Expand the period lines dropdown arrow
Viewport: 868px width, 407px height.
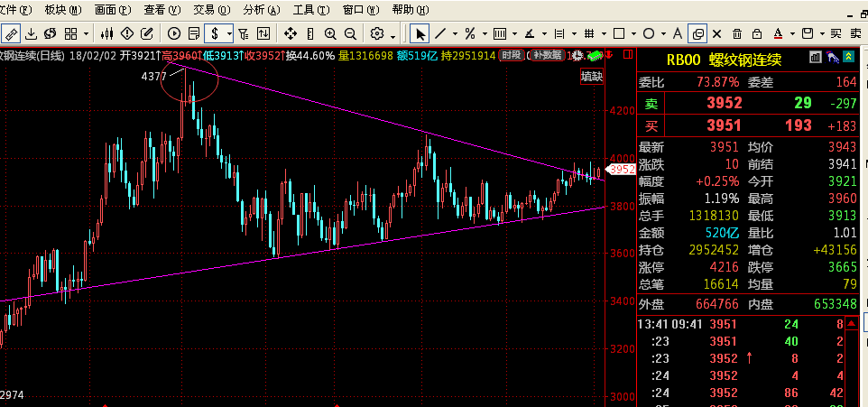pos(515,34)
